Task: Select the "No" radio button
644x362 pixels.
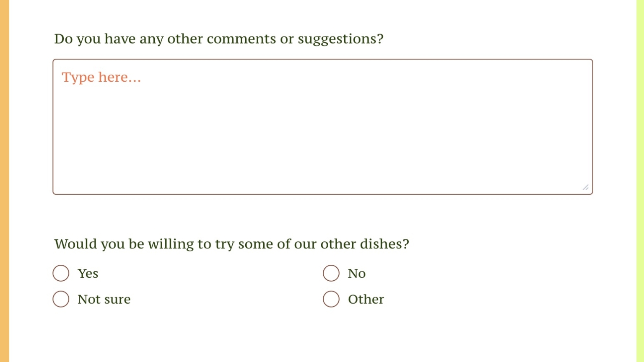Action: click(x=331, y=273)
